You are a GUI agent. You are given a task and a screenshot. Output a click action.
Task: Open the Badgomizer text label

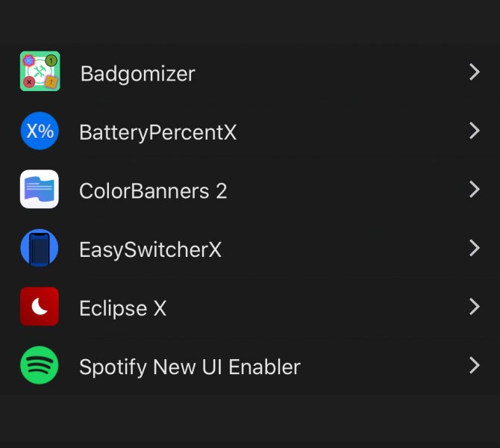tap(137, 73)
